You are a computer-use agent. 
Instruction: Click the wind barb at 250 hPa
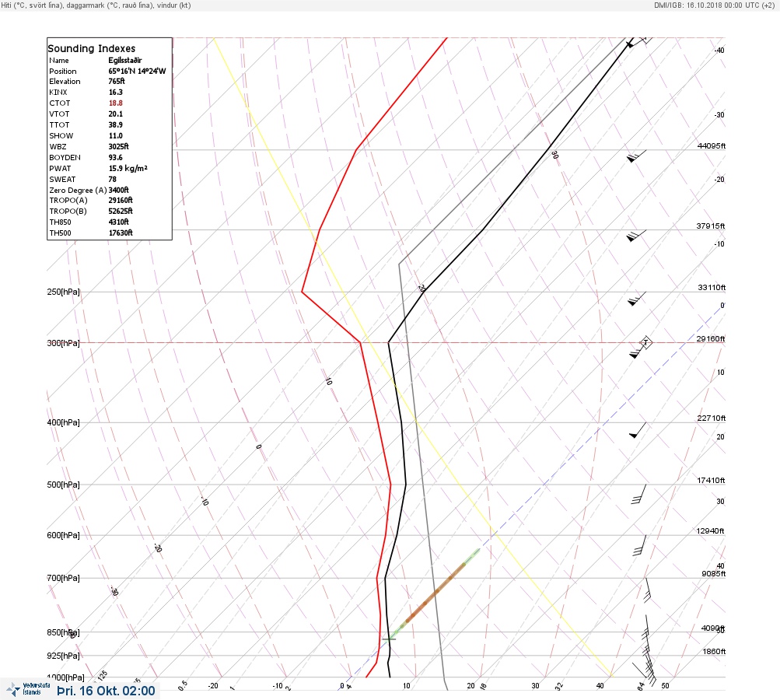point(637,299)
